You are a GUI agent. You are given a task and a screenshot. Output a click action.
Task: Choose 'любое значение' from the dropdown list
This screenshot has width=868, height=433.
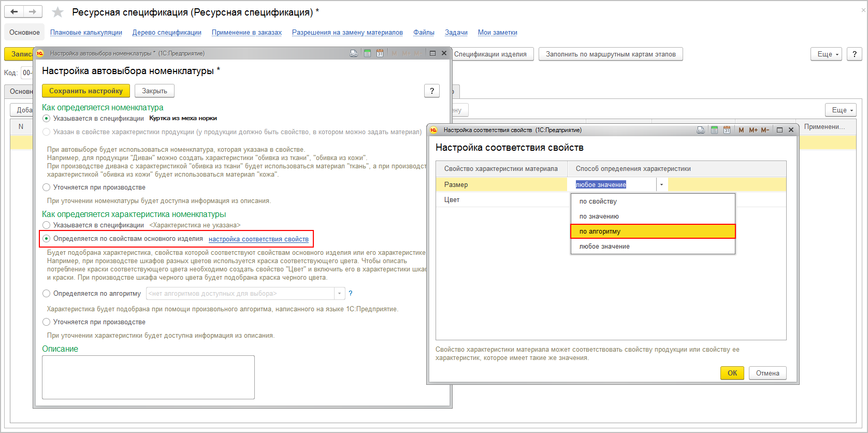[653, 247]
